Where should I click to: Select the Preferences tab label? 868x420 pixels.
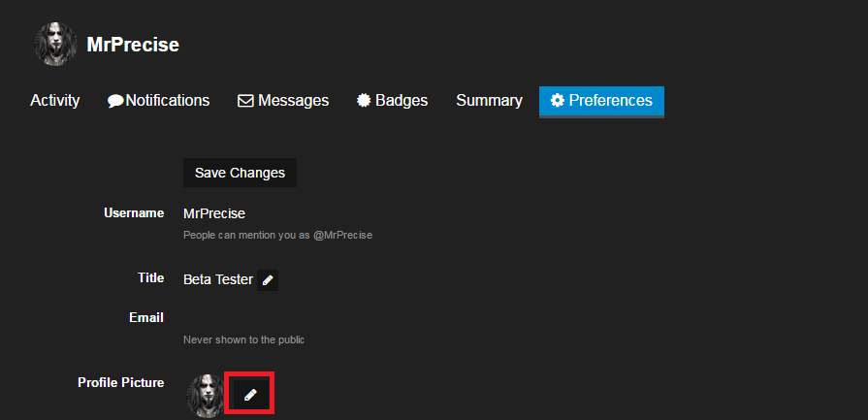tap(610, 101)
